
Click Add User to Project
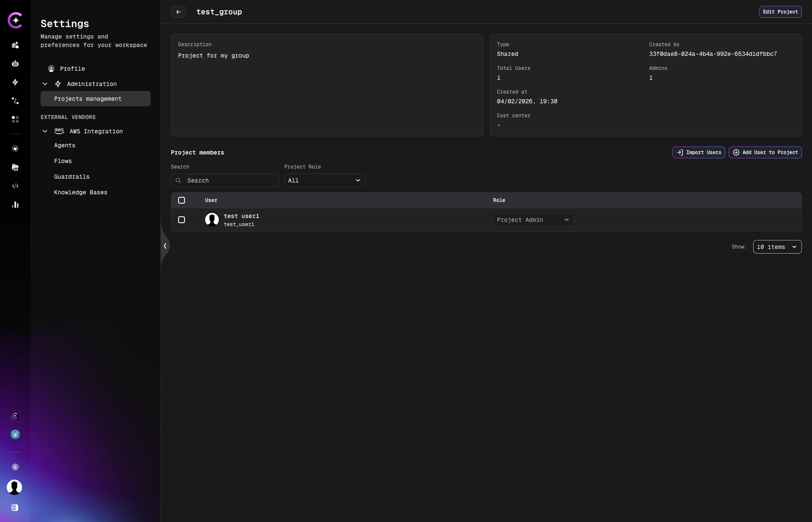click(765, 152)
